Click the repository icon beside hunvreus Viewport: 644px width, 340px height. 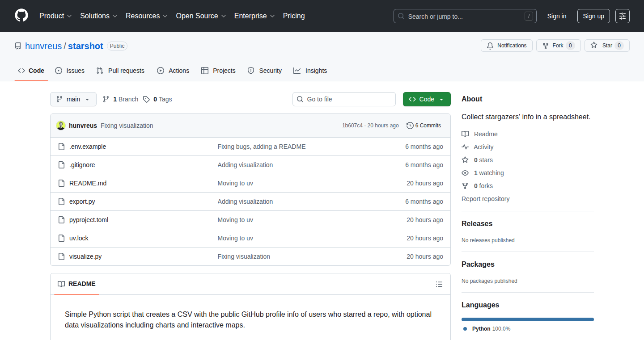point(18,46)
